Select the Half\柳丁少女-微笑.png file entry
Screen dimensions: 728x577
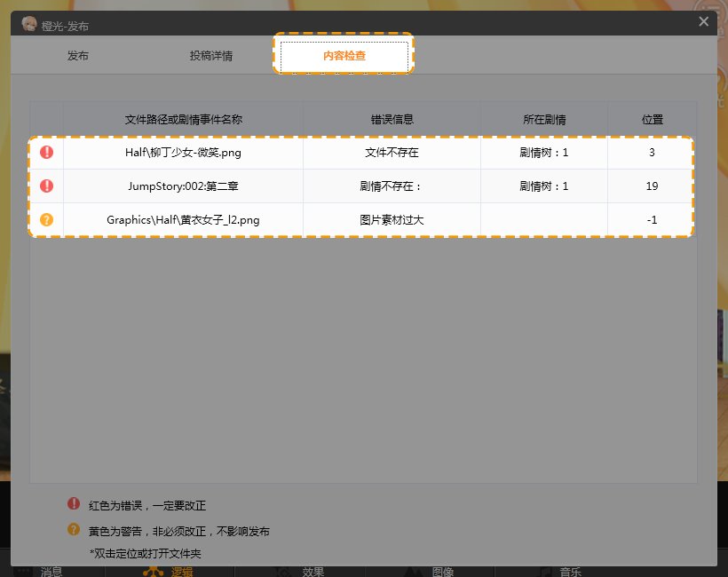184,152
